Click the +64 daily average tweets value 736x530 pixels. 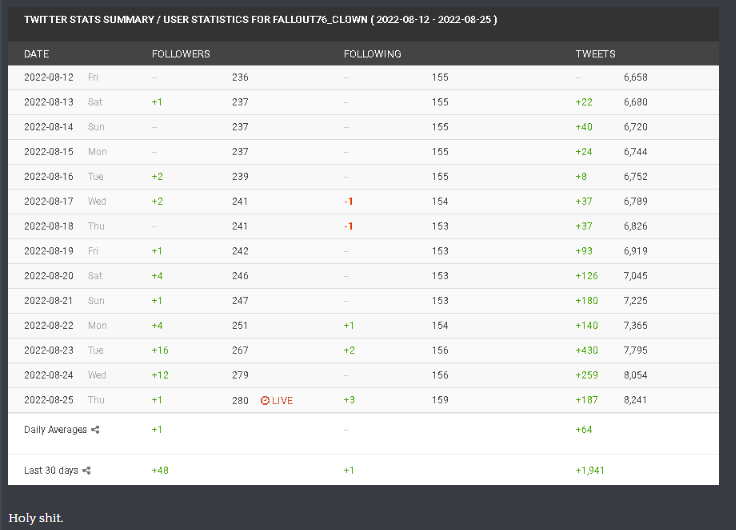pos(584,430)
